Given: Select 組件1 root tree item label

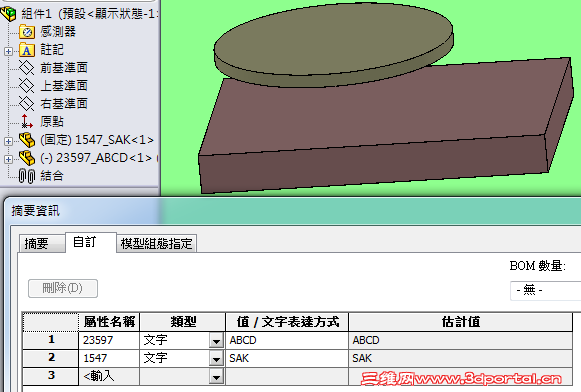Looking at the screenshot, I should [89, 14].
